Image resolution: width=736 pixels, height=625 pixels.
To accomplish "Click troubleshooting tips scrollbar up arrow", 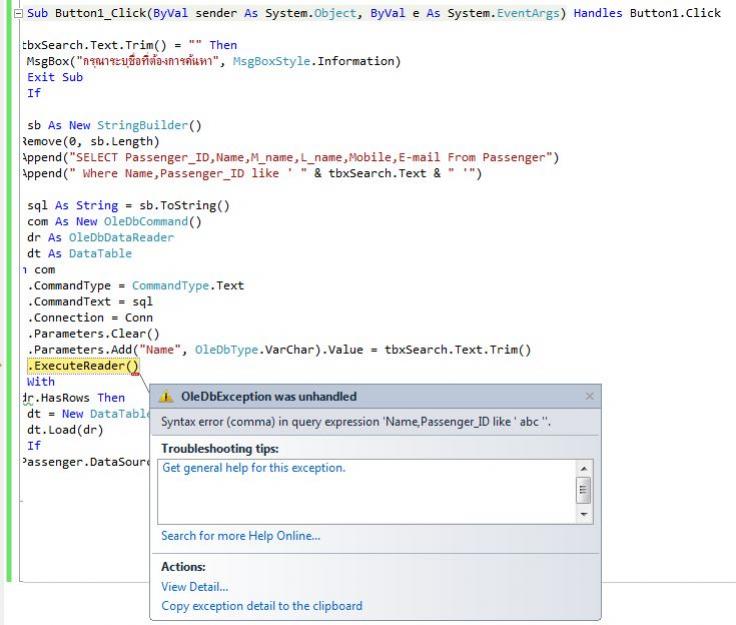I will click(584, 468).
